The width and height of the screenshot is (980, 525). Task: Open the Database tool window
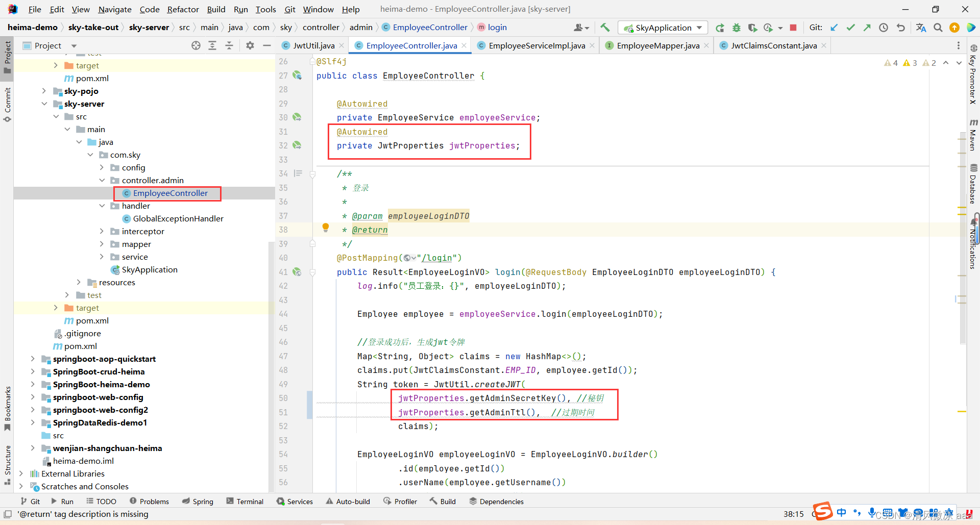click(x=973, y=184)
